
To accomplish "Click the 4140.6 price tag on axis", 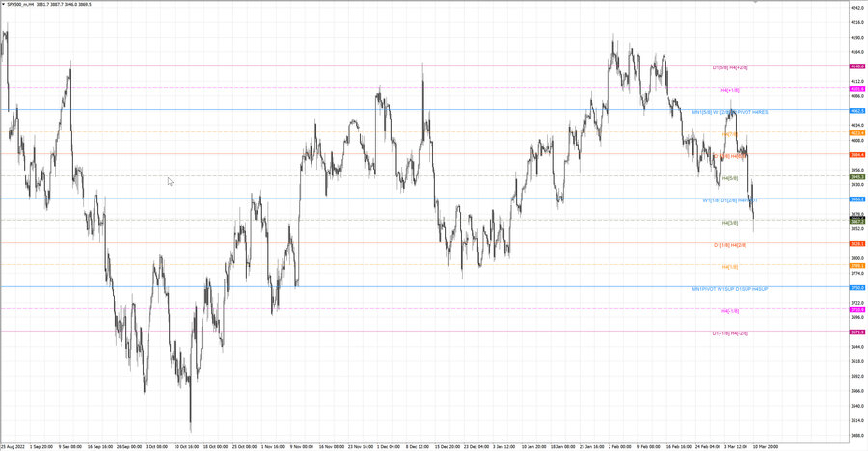I will pyautogui.click(x=857, y=66).
